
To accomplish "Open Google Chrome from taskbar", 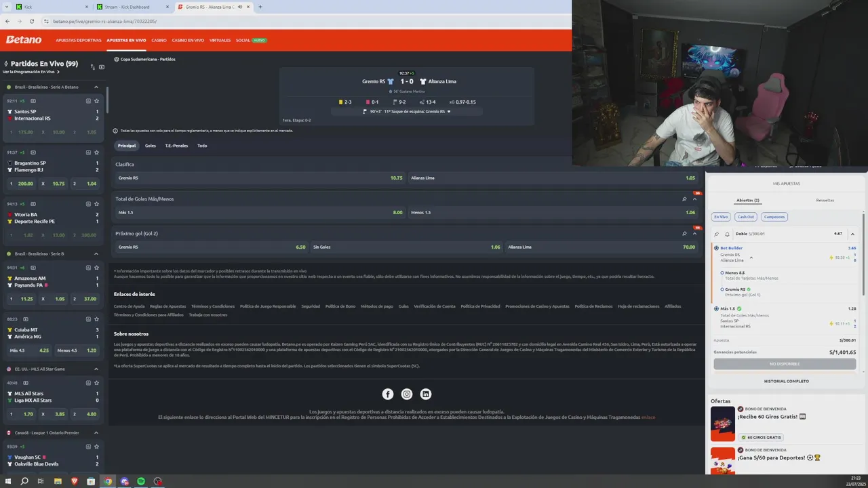I will coord(108,481).
